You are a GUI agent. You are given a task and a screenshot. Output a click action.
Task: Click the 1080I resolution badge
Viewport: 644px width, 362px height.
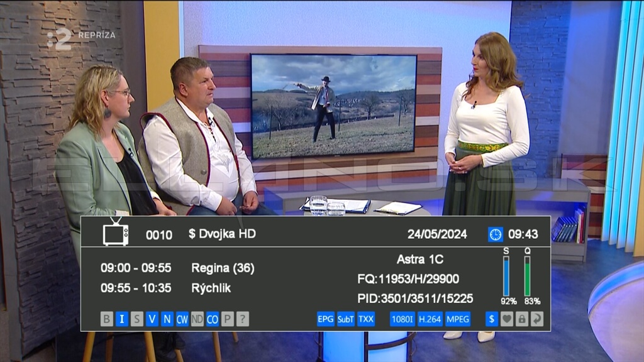pos(402,319)
